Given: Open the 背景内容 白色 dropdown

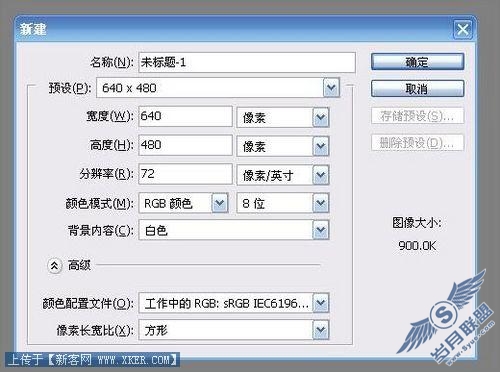Looking at the screenshot, I should point(234,230).
